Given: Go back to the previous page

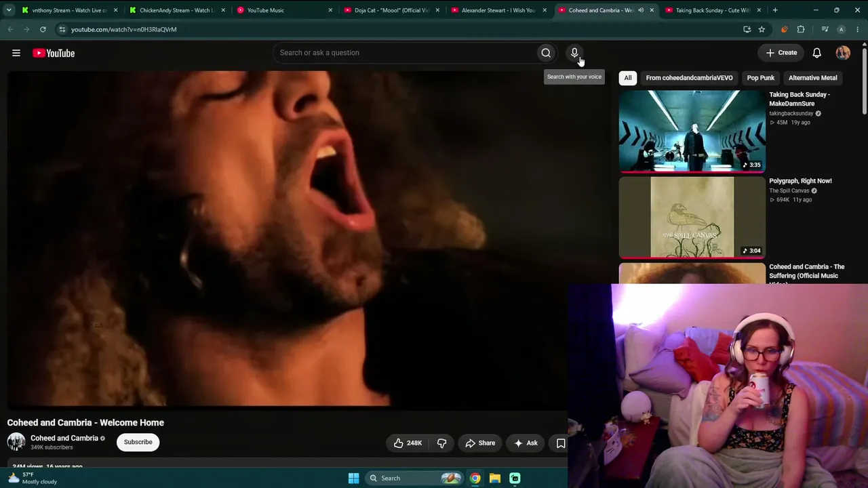Looking at the screenshot, I should point(10,29).
